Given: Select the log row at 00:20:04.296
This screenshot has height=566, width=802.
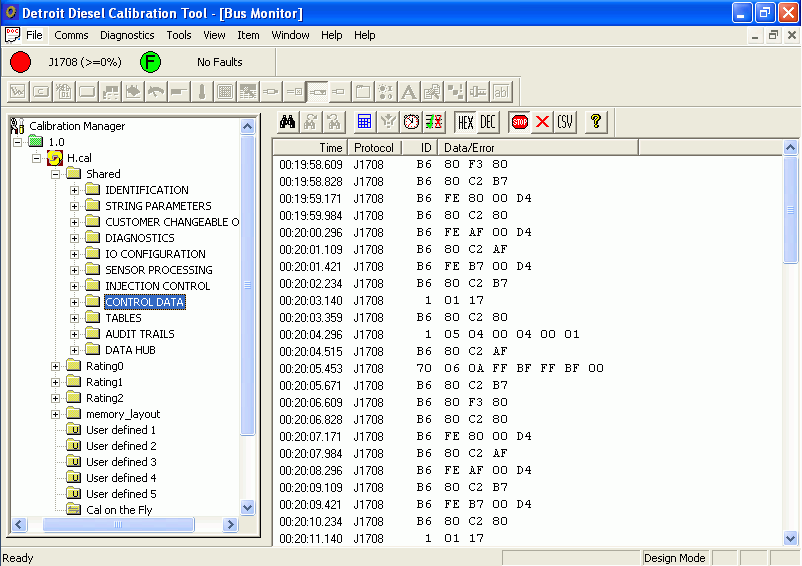Looking at the screenshot, I should (527, 334).
